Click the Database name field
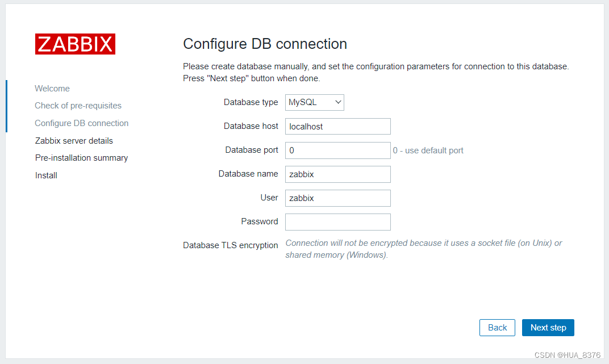Viewport: 609px width, 364px height. click(337, 174)
